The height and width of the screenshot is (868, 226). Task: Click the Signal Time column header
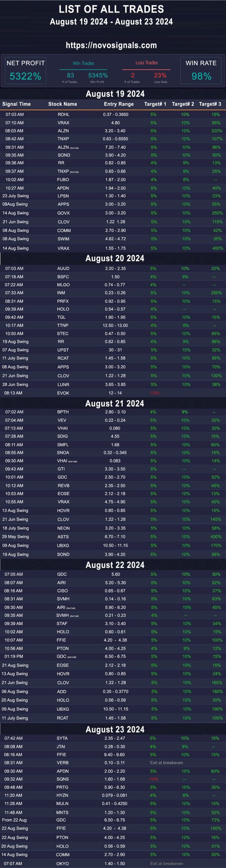pos(16,104)
